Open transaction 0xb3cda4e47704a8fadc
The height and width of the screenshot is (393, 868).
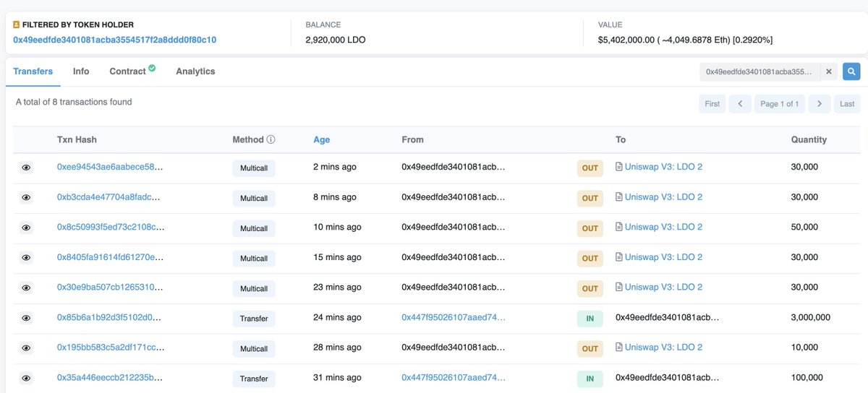(109, 197)
